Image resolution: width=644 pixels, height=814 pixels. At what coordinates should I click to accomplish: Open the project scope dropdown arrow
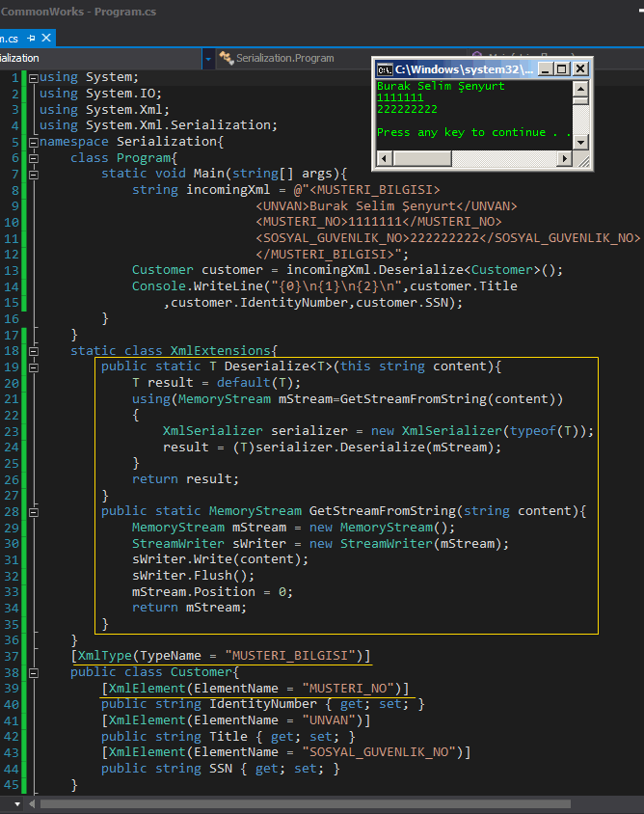208,59
